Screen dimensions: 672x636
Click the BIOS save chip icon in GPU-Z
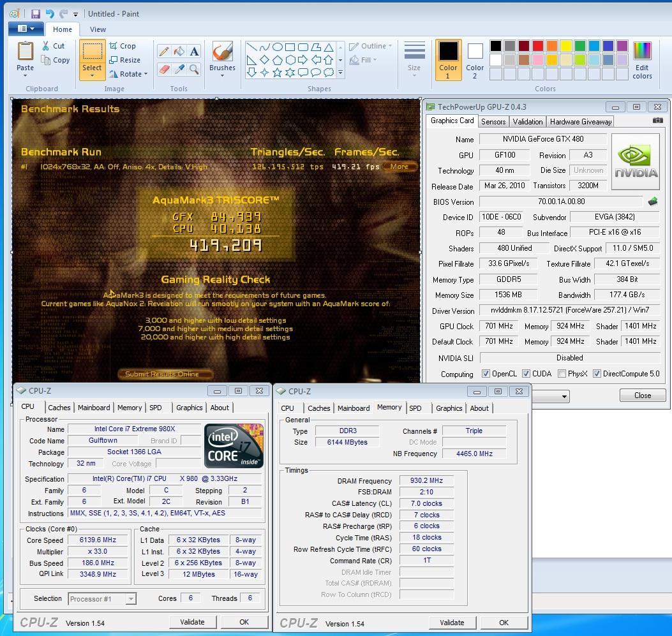coord(652,202)
